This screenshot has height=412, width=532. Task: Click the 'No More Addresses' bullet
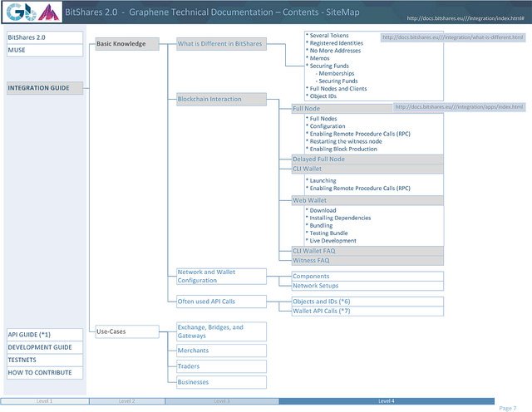(335, 51)
